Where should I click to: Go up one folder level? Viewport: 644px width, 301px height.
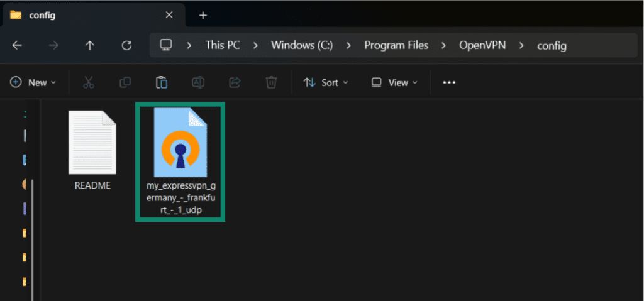click(x=90, y=45)
